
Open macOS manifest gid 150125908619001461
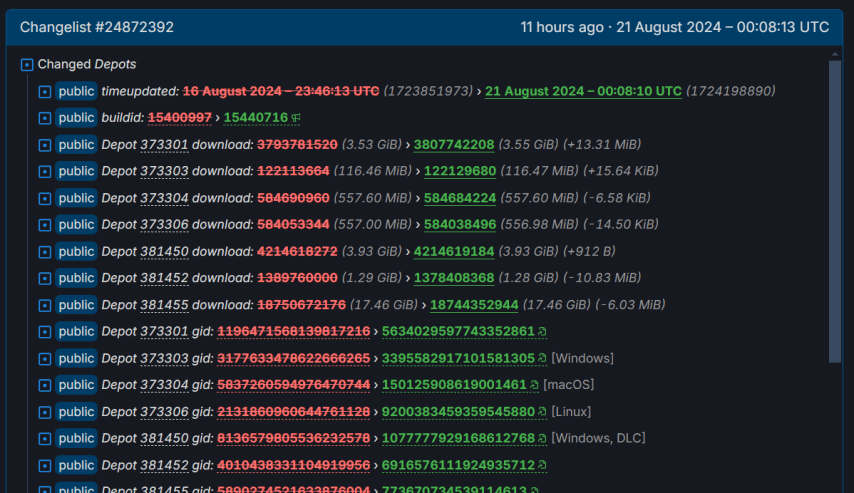point(454,385)
